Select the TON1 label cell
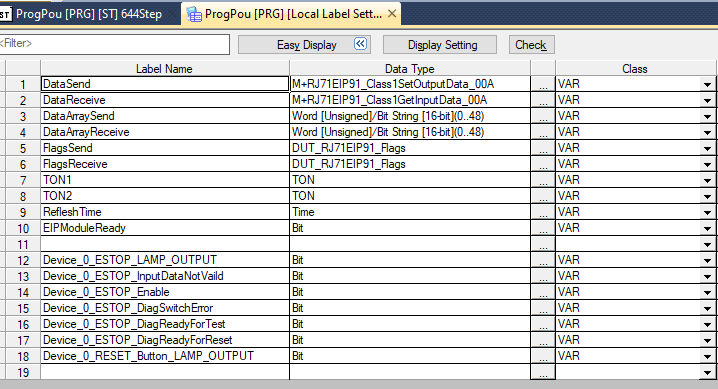This screenshot has width=718, height=389. click(164, 180)
